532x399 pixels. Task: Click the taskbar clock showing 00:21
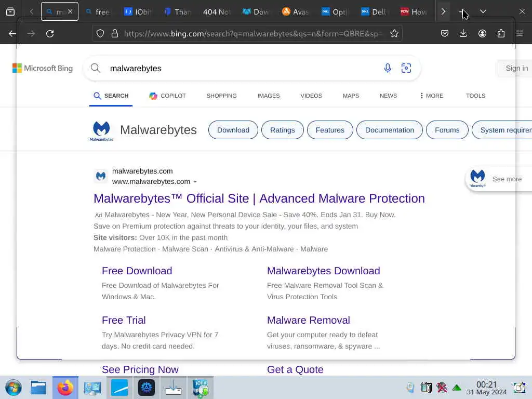tap(486, 388)
